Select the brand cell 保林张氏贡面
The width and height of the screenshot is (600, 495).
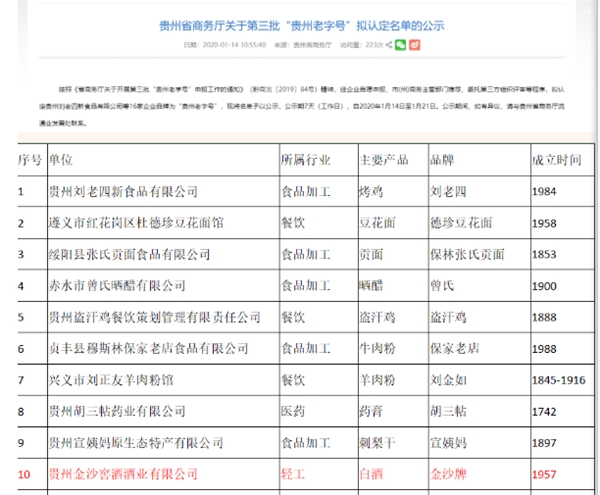click(x=480, y=254)
